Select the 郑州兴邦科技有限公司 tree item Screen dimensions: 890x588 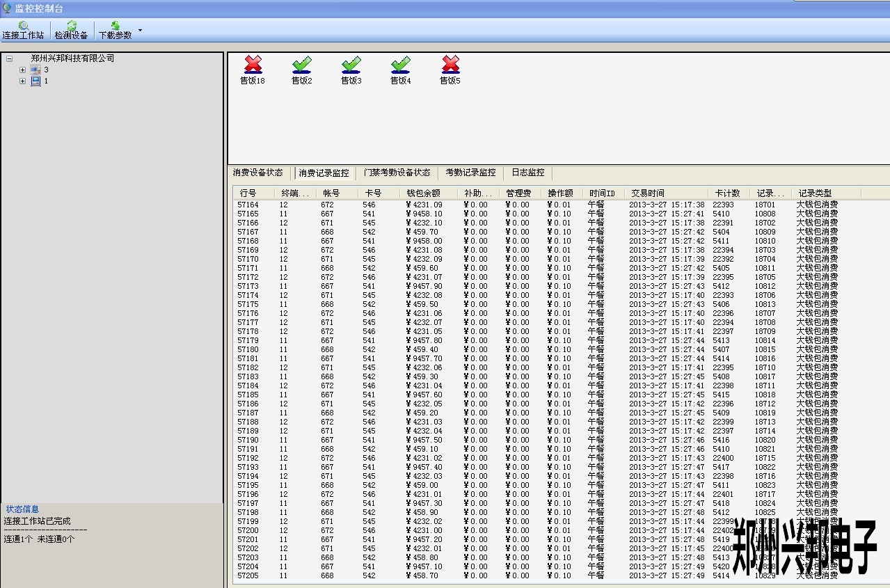tap(72, 58)
